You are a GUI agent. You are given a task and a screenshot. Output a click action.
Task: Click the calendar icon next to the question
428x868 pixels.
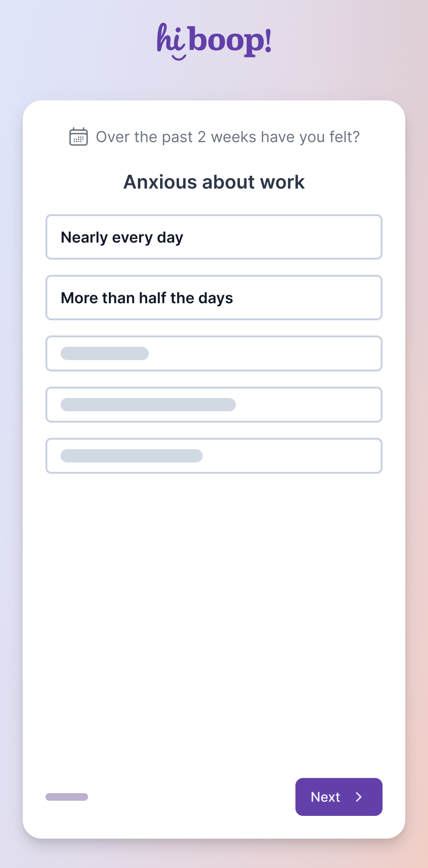(79, 137)
